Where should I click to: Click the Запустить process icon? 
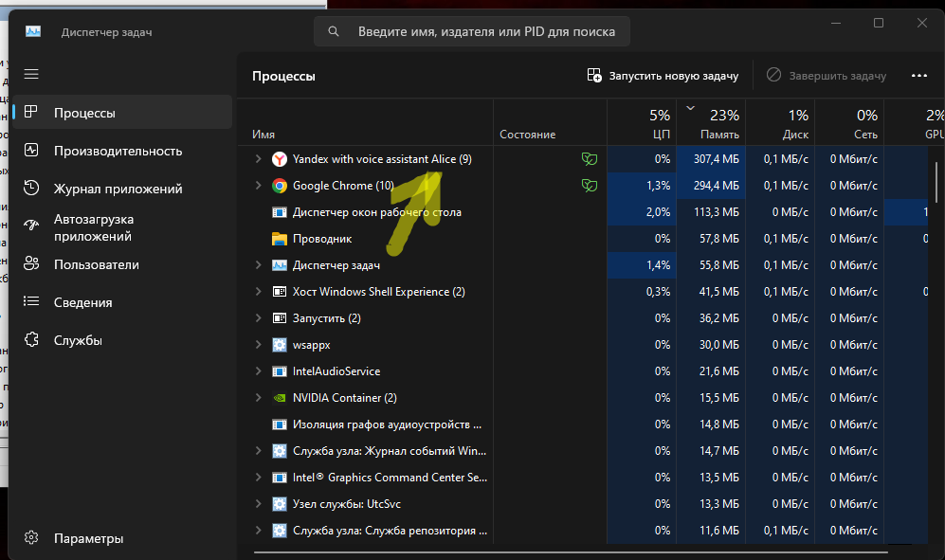[x=279, y=318]
